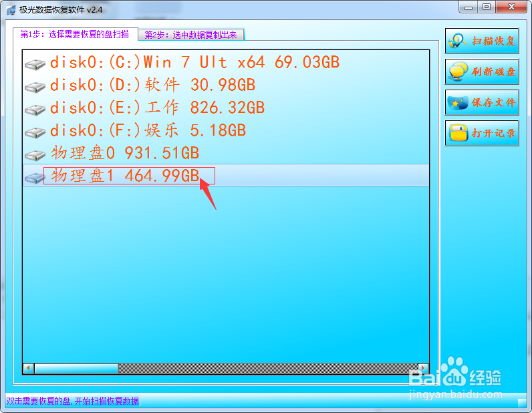Click the 保存文件 button

(x=482, y=102)
